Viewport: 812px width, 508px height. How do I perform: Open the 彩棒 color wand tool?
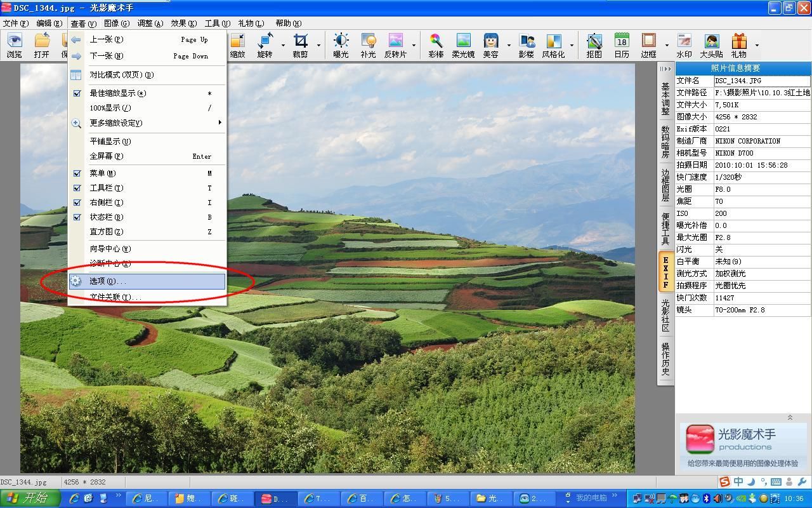point(436,46)
